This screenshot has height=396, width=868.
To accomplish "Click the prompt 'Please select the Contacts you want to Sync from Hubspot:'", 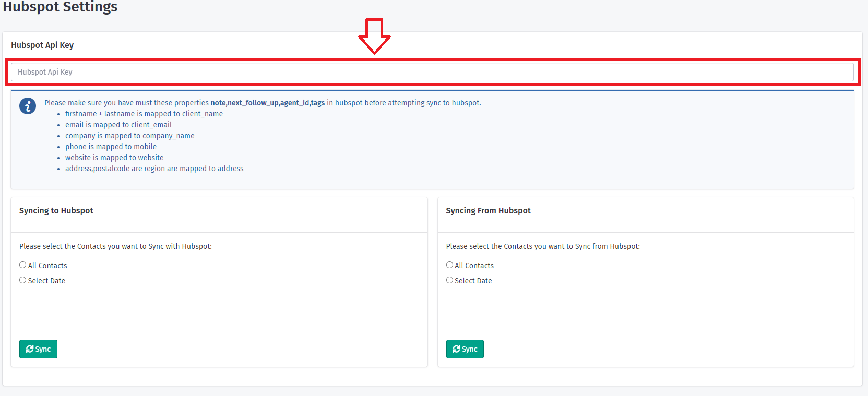I will click(543, 246).
